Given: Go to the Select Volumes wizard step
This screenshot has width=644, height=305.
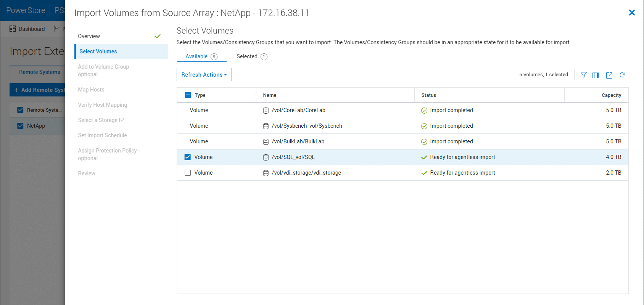Looking at the screenshot, I should coord(121,51).
